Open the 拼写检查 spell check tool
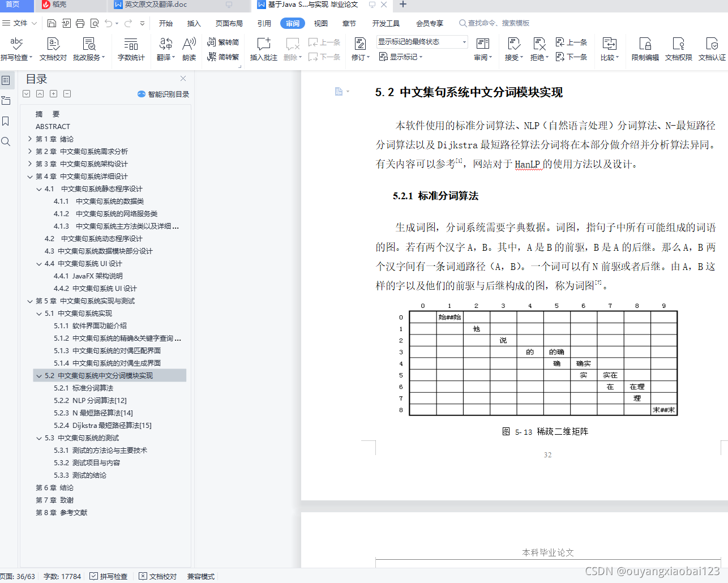This screenshot has width=728, height=583. click(16, 49)
